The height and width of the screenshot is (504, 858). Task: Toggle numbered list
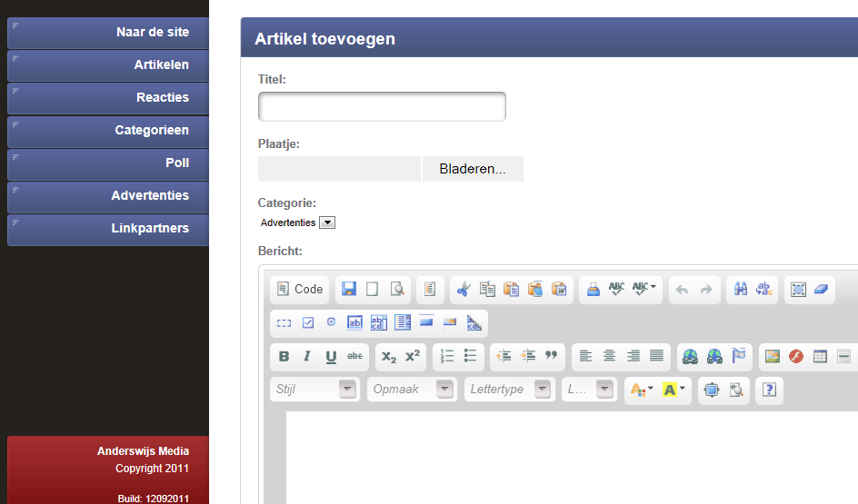coord(447,356)
